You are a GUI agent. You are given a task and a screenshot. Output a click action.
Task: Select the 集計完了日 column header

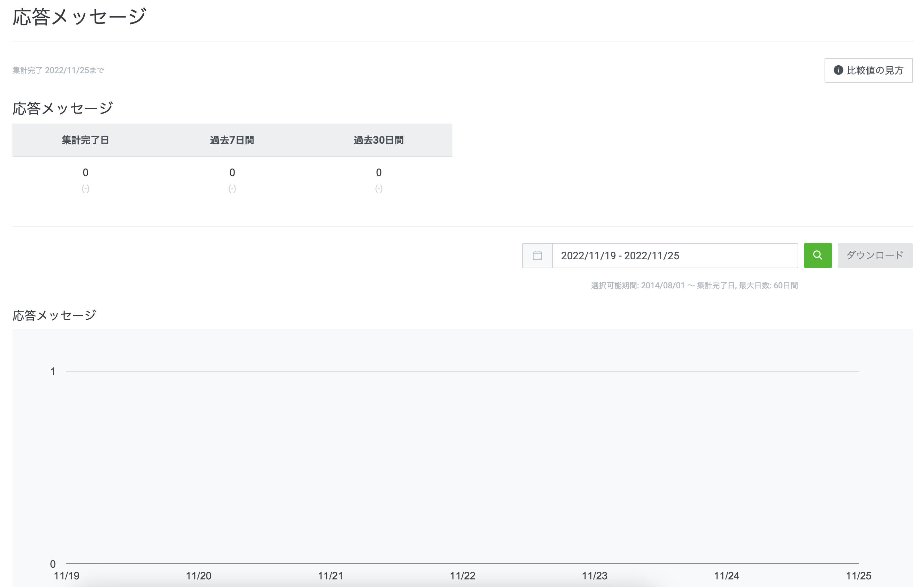coord(86,140)
